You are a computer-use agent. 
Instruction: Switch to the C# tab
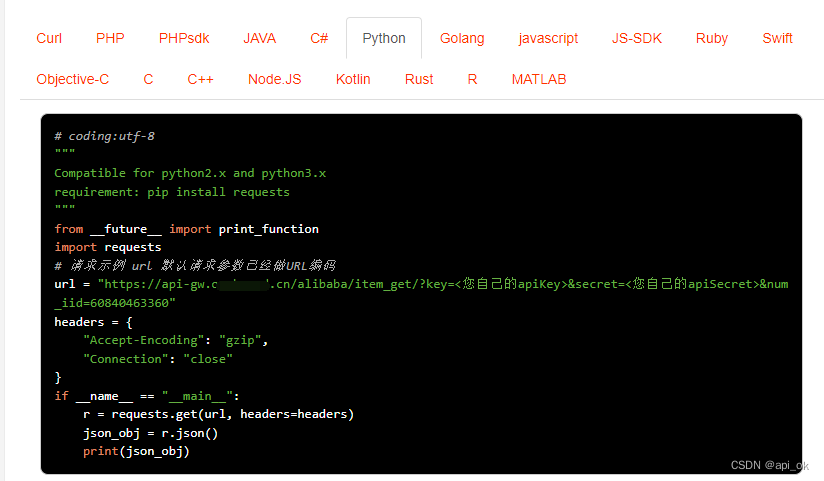point(319,38)
